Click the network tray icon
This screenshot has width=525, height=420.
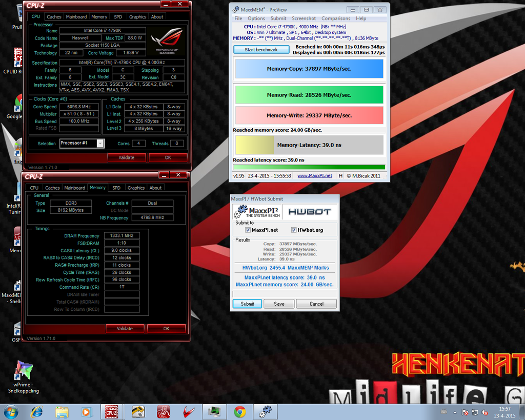tap(475, 412)
